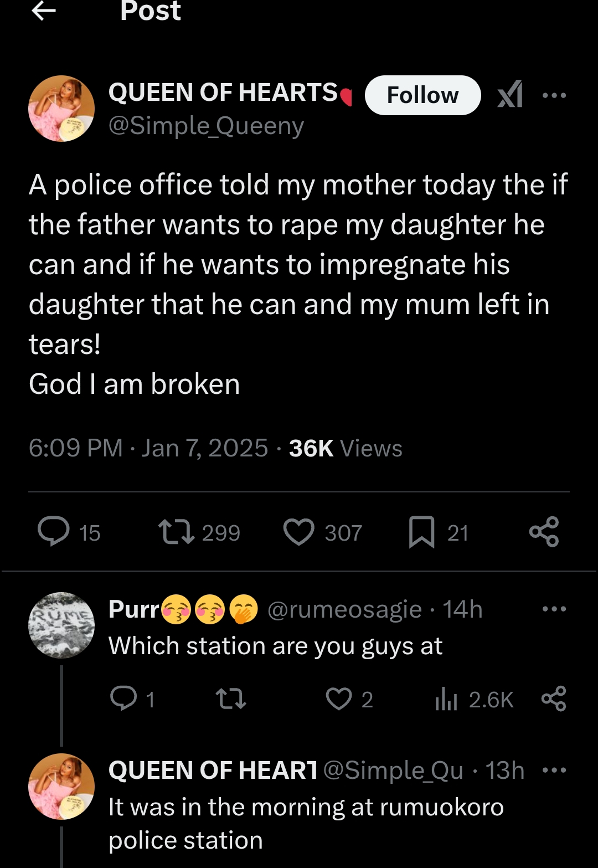
Task: Open QUEEN OF HEARTS profile picture
Action: (x=61, y=109)
